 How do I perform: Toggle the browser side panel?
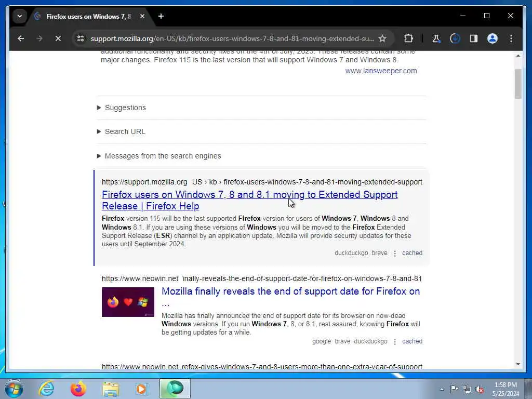(474, 38)
